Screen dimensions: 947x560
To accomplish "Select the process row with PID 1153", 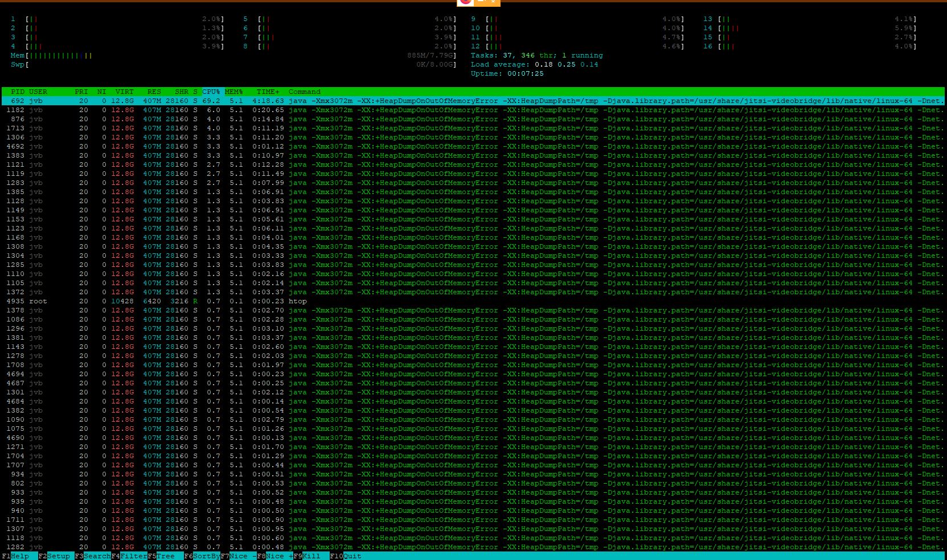I will 473,219.
